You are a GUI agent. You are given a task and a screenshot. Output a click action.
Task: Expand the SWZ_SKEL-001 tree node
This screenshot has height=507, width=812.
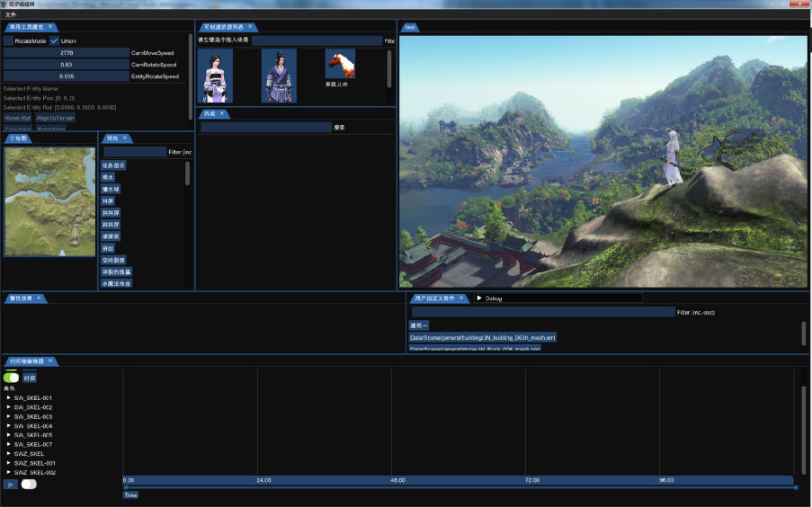pyautogui.click(x=9, y=463)
